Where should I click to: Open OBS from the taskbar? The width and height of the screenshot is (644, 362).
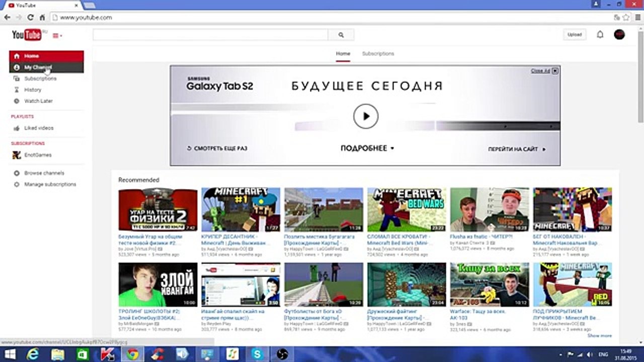click(x=282, y=354)
